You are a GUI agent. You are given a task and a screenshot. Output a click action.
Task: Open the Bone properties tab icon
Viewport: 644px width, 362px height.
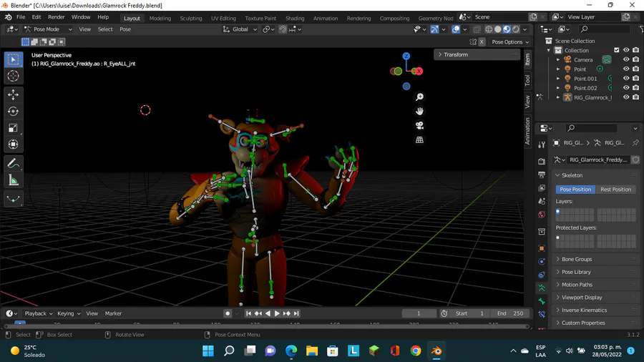pos(542,301)
